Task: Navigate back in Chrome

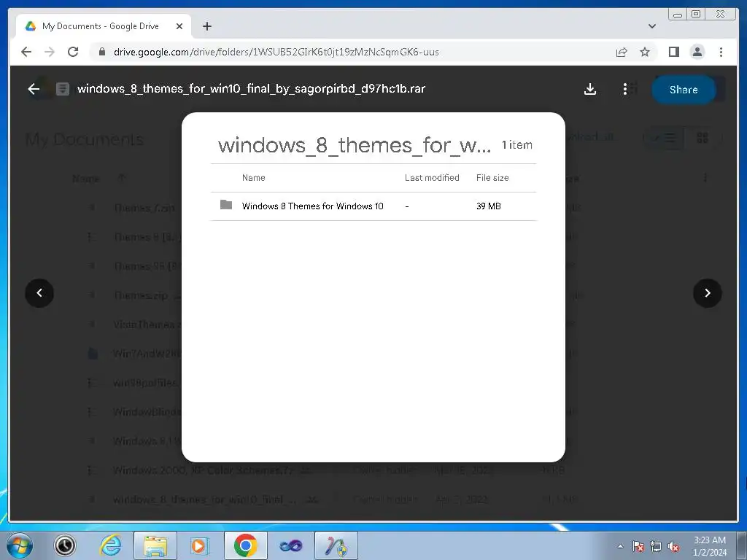Action: click(26, 52)
